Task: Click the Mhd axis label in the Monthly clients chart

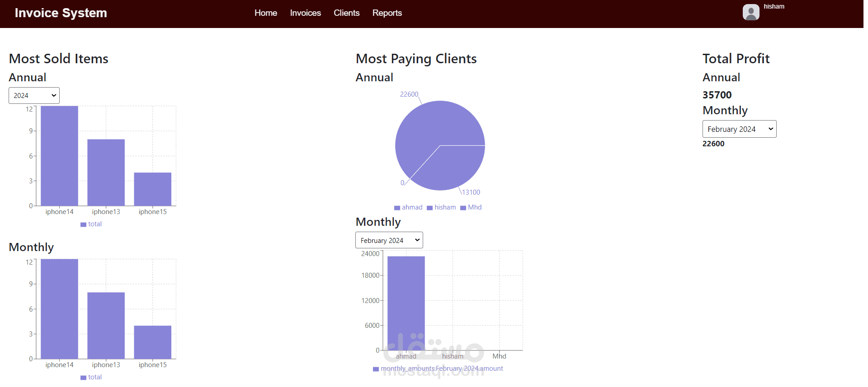Action: (x=499, y=356)
